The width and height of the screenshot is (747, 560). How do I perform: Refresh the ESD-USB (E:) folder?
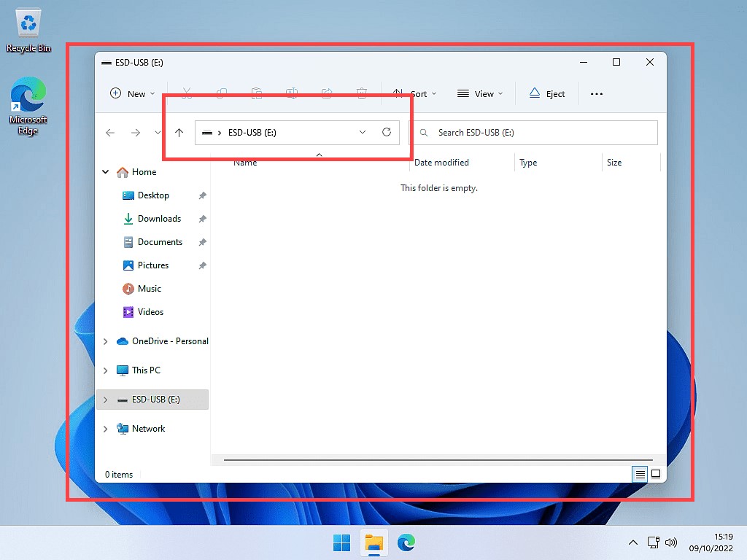tap(387, 133)
